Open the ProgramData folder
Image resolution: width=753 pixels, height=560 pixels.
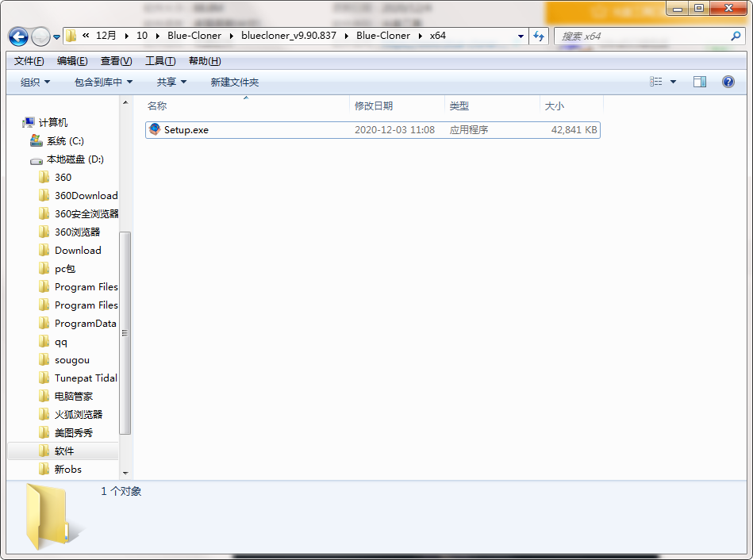point(86,323)
